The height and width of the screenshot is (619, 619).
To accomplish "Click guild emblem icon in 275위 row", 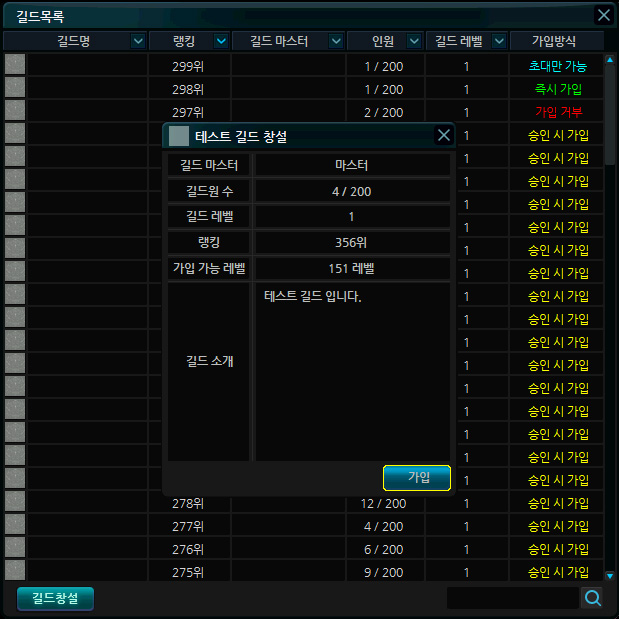I will click(14, 571).
